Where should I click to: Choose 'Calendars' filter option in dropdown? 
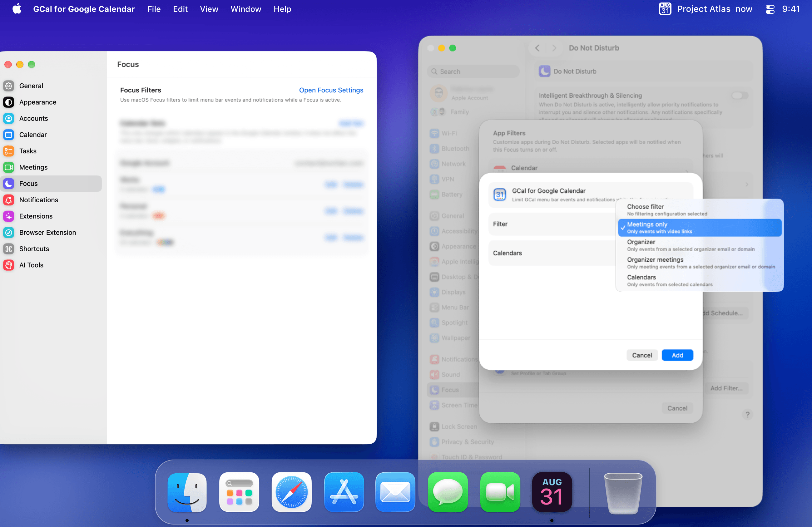tap(699, 280)
